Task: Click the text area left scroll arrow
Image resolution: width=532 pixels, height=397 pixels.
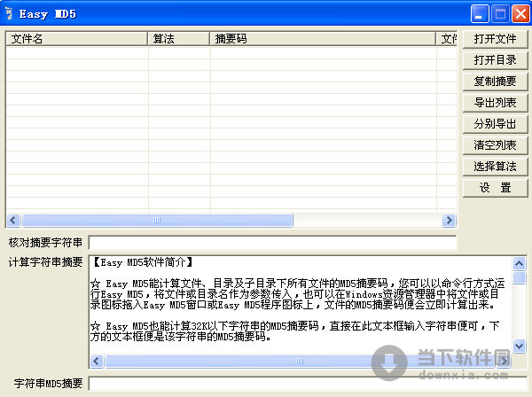Action: [x=97, y=361]
